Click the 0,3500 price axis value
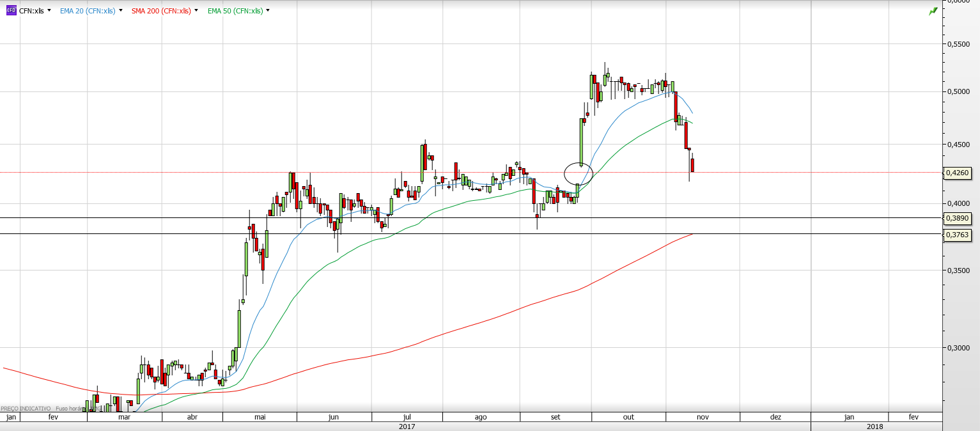980x431 pixels. tap(958, 271)
